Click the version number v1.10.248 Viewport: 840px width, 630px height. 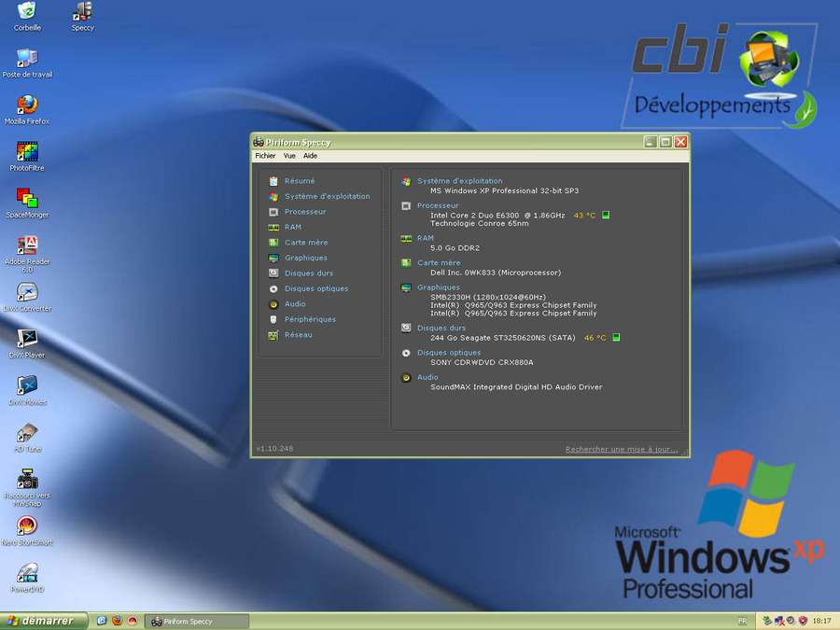pos(274,448)
